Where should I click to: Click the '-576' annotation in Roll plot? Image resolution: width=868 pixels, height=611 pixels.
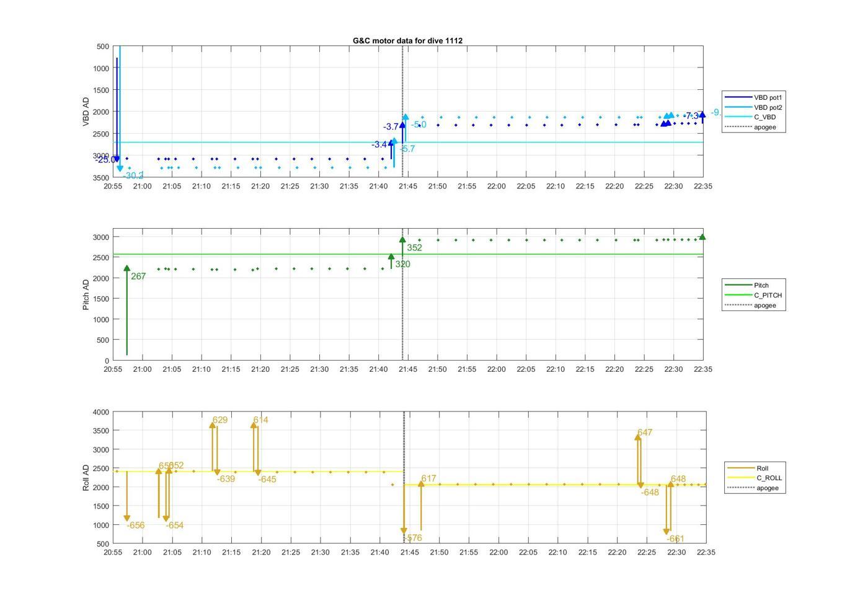(412, 538)
